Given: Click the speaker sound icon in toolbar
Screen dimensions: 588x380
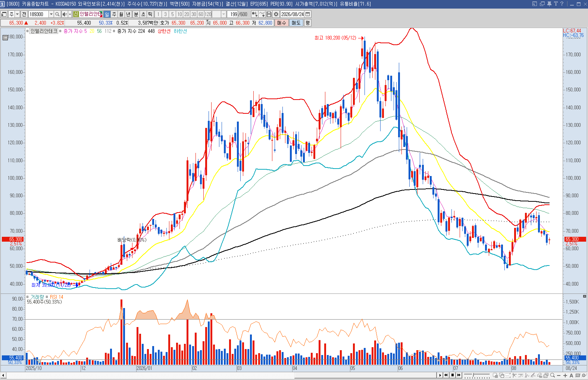Looking at the screenshot, I should point(65,14).
